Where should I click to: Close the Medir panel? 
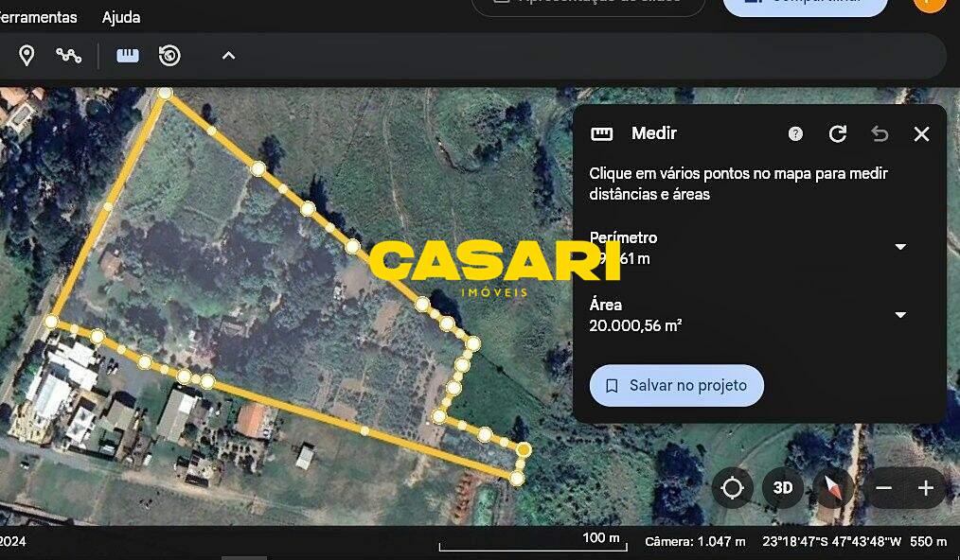pyautogui.click(x=921, y=134)
